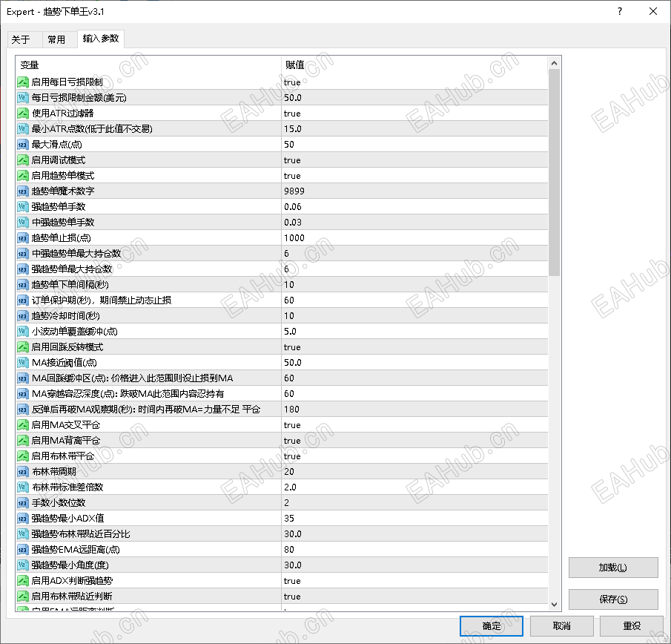Image resolution: width=671 pixels, height=644 pixels.
Task: Select the 输入参数 tab
Action: click(x=101, y=39)
